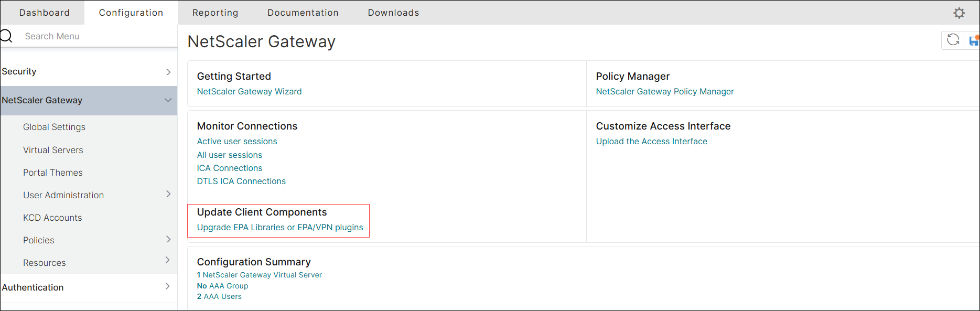Click the save configuration icon

[974, 40]
